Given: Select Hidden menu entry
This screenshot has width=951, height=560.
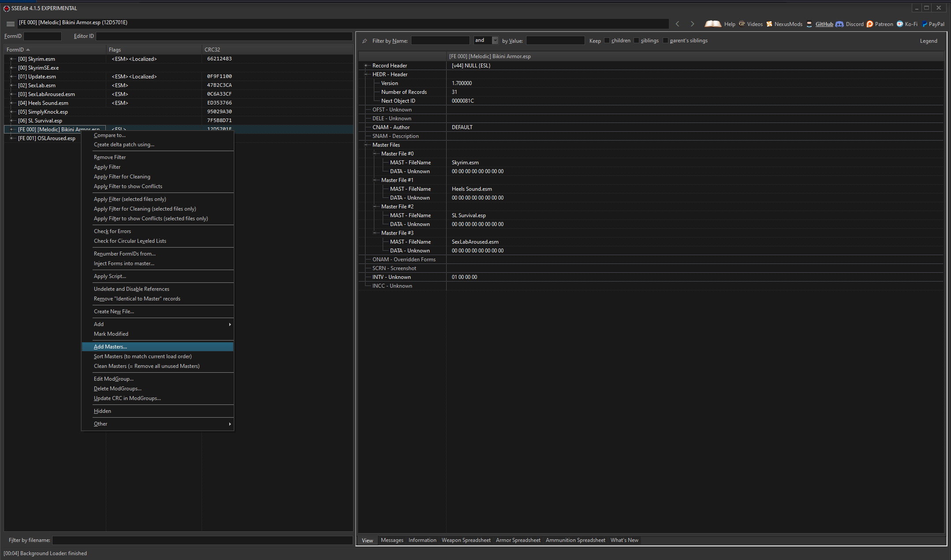Looking at the screenshot, I should [157, 411].
